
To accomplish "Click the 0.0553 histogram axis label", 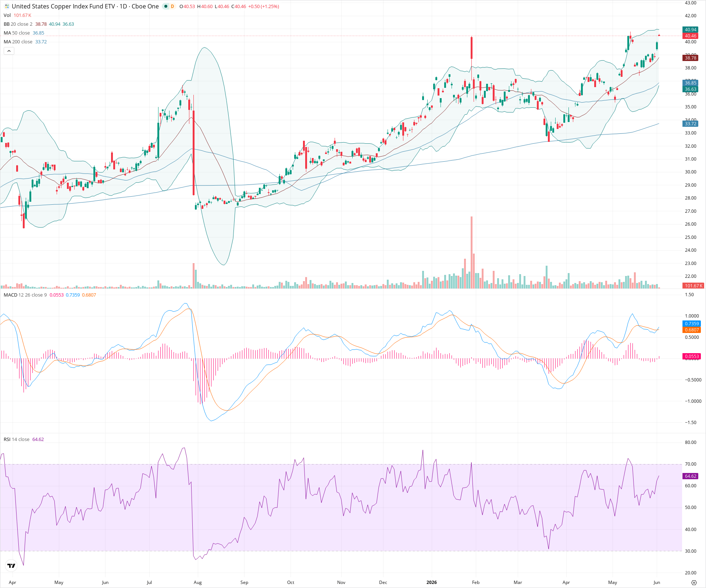I will (692, 356).
